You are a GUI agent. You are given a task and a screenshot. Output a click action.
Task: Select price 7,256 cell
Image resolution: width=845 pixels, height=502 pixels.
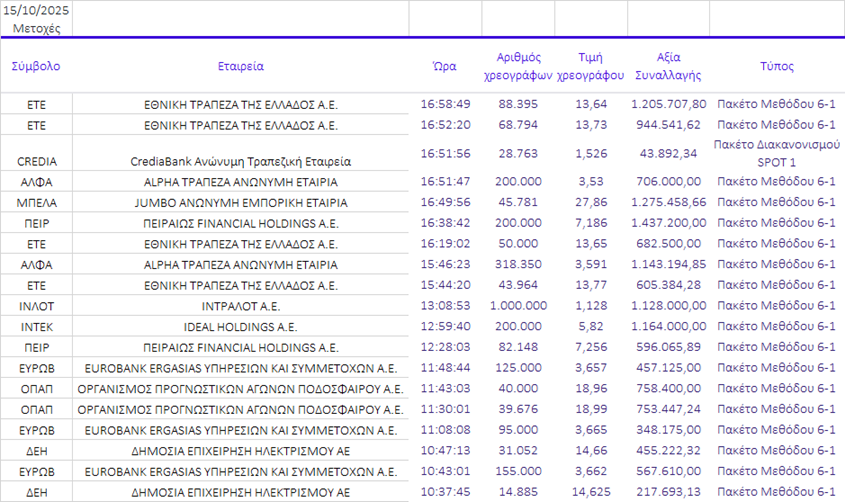click(x=591, y=347)
